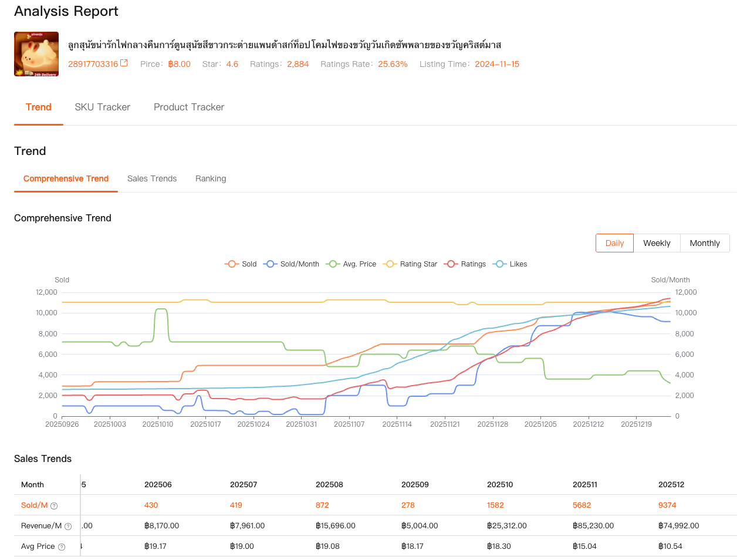
Task: Click the Sold/M help question icon
Action: coord(54,506)
